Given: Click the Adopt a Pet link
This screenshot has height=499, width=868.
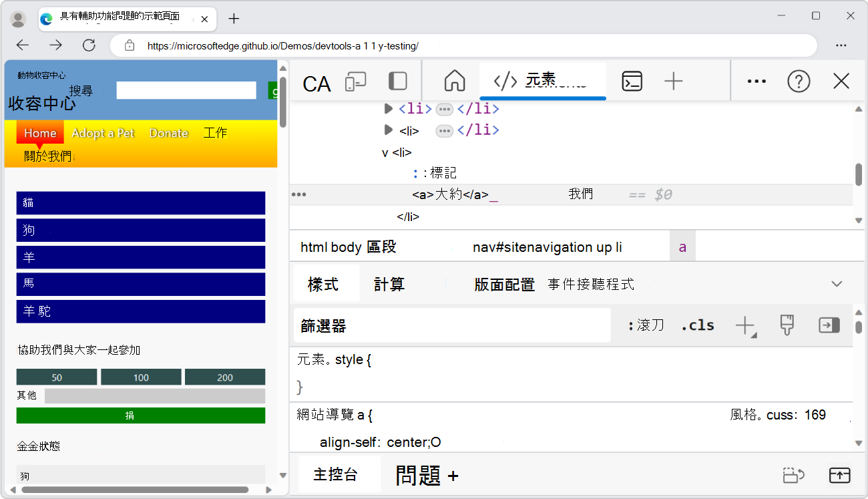Looking at the screenshot, I should click(x=103, y=133).
